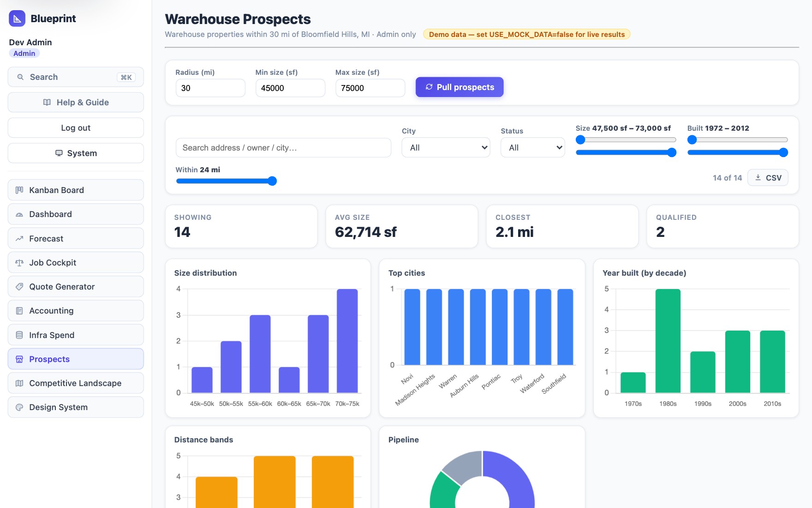Screen dimensions: 812x508
Task: Export results with the CSV button
Action: (x=768, y=177)
